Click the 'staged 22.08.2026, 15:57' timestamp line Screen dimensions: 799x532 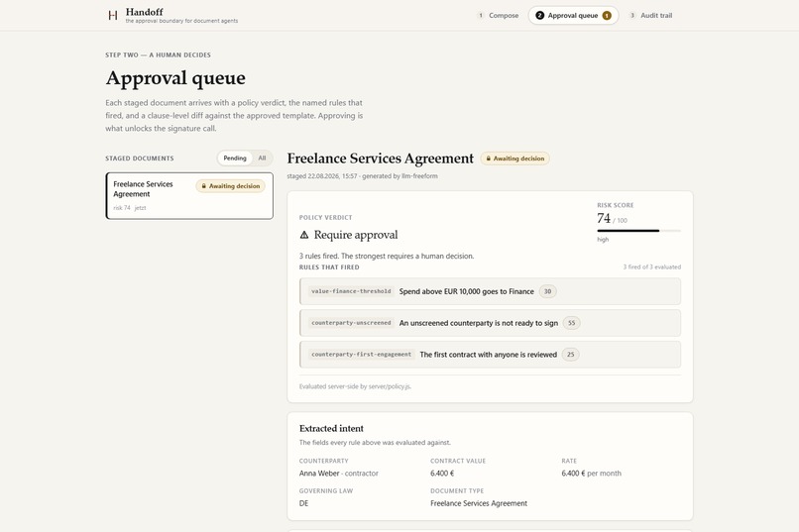coord(362,176)
